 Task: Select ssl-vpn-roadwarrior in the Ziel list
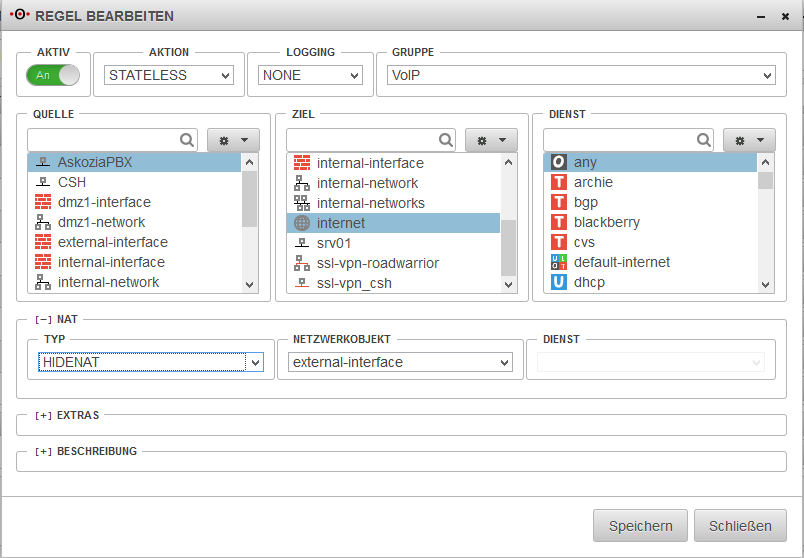click(377, 263)
